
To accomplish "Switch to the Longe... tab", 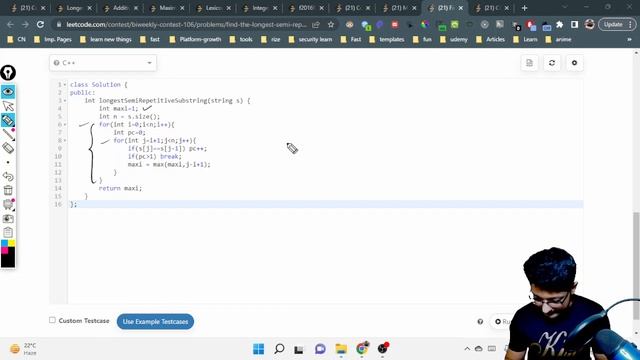I will pyautogui.click(x=74, y=8).
